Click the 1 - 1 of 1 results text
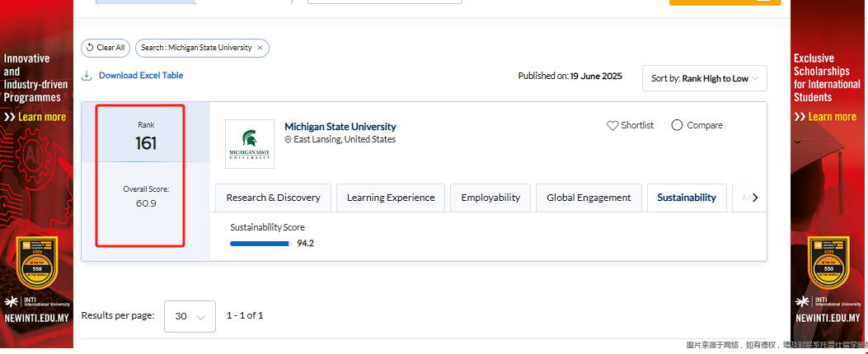 click(x=245, y=316)
